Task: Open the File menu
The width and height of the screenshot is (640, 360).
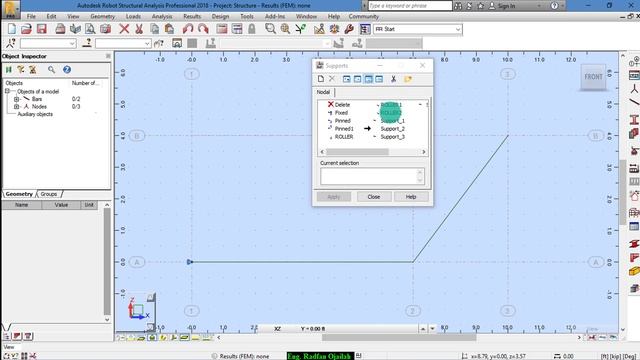Action: click(x=31, y=17)
